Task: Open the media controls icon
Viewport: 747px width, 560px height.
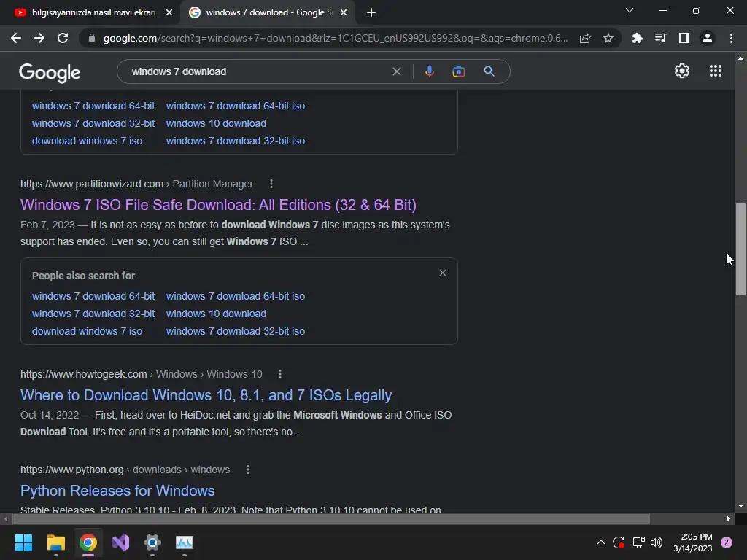Action: click(x=660, y=38)
